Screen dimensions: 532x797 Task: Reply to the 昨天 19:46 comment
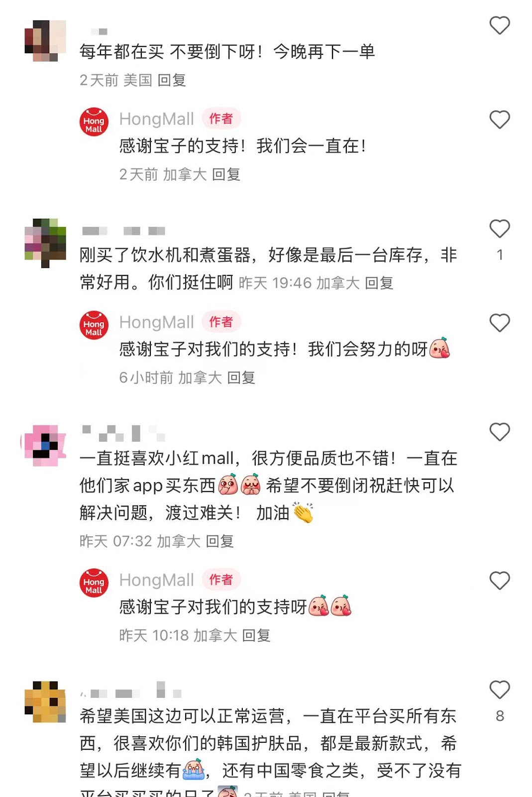point(379,283)
